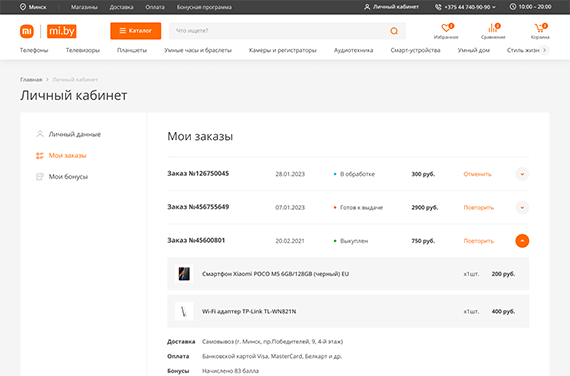Screen dimensions: 570x376
Task: Open Бонусная программа in top bar
Action: (204, 7)
